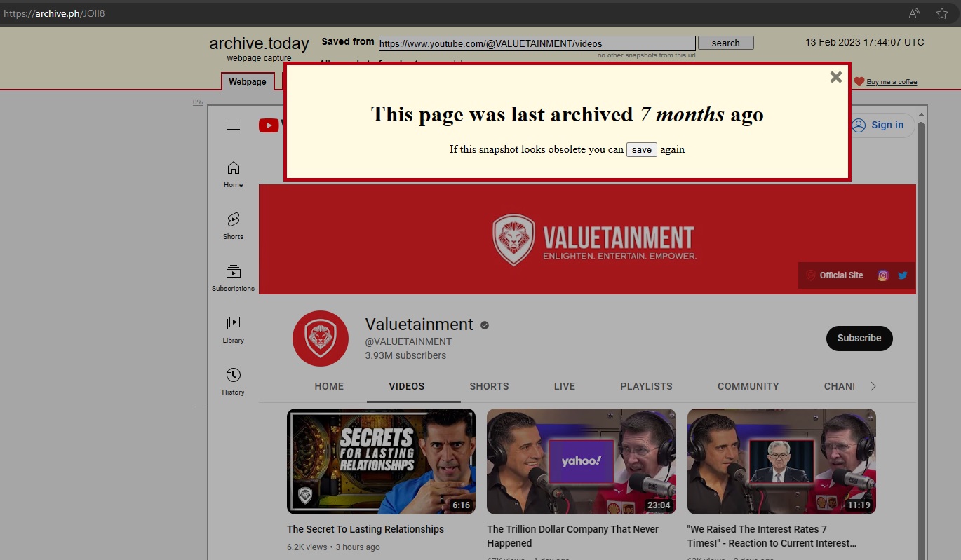Select the Webpage tab
961x560 pixels.
point(248,81)
